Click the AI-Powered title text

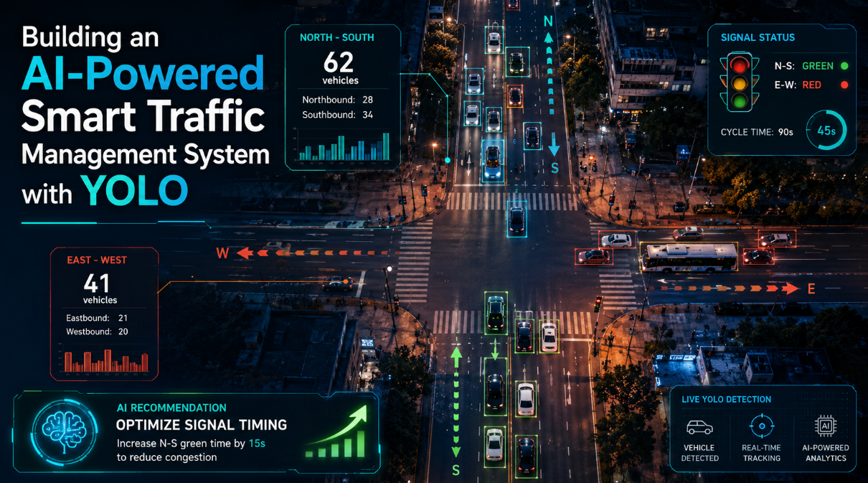[x=143, y=74]
